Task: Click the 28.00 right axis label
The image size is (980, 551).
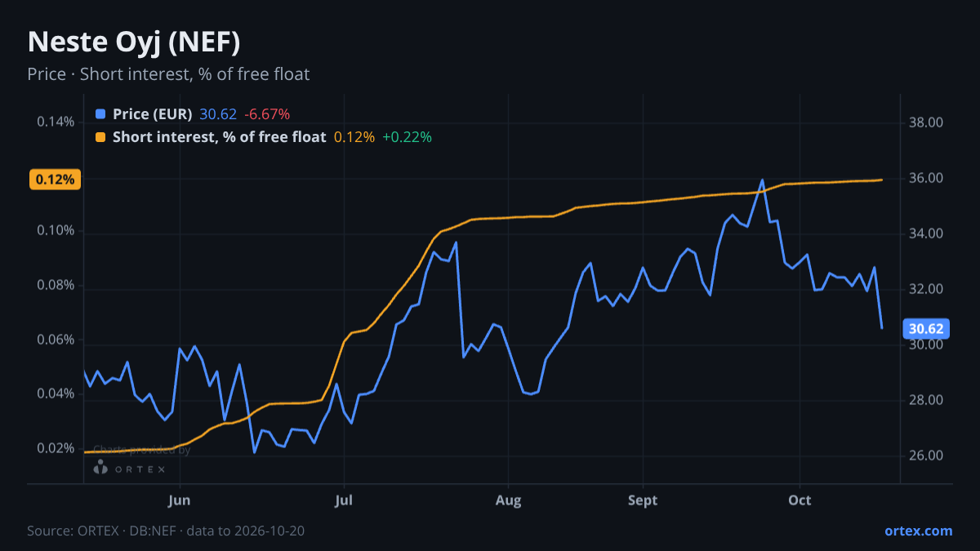Action: click(x=926, y=400)
